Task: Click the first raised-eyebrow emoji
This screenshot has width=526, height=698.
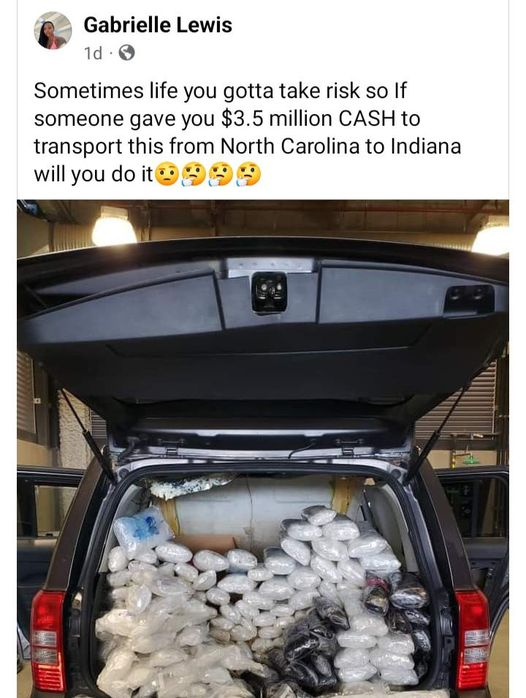Action: pos(167,175)
